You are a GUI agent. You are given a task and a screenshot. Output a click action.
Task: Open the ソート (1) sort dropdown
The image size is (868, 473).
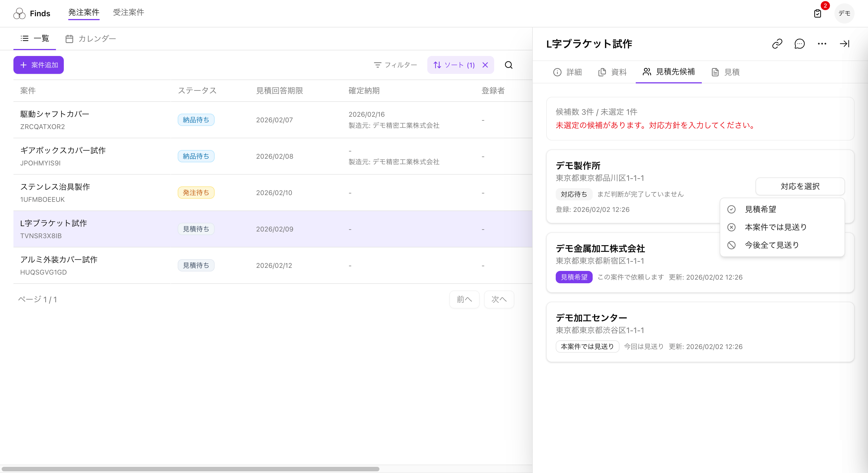pos(454,65)
